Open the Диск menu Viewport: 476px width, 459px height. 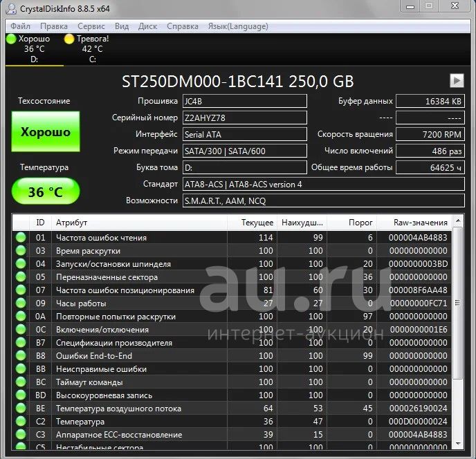pyautogui.click(x=147, y=26)
